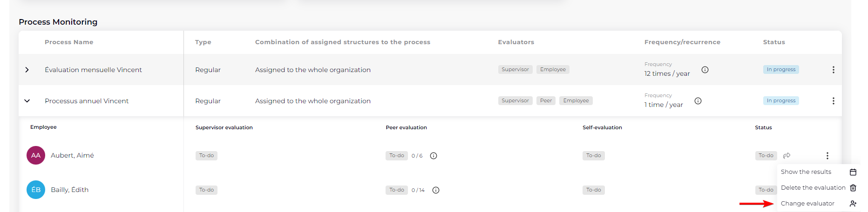Click ÉB avatar for Bailly, Édith

(36, 190)
